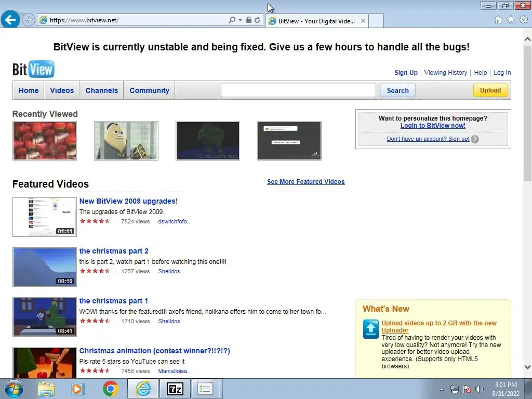Open the christmas part 1 title
The image size is (532, 399).
click(x=114, y=301)
